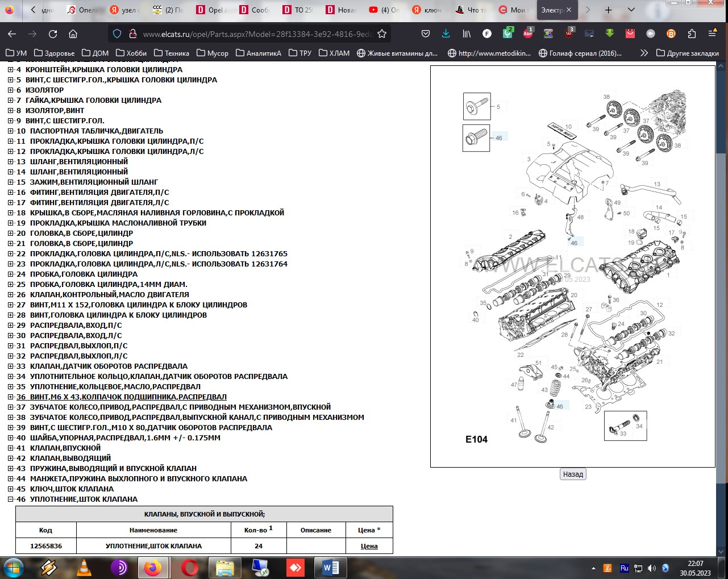The height and width of the screenshot is (579, 728).
Task: Open the 'Техника' bookmarks folder
Action: click(x=172, y=53)
